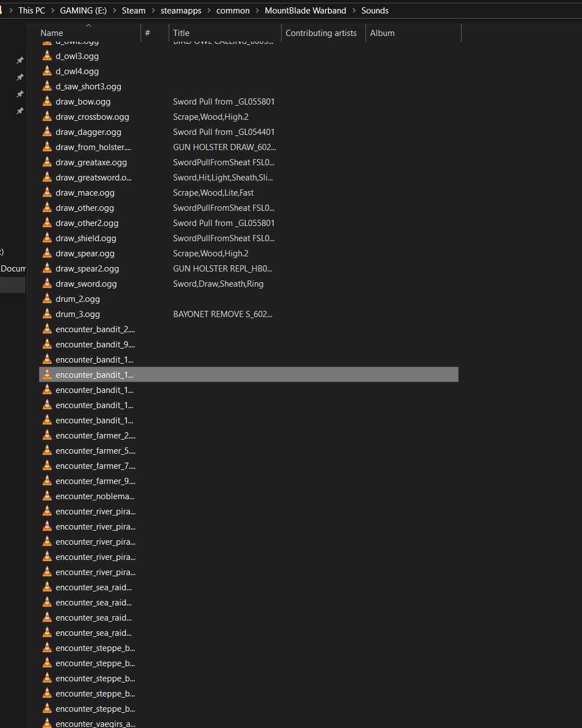Navigate to MountBlade Warband breadcrumb
Image resolution: width=582 pixels, height=728 pixels.
305,11
